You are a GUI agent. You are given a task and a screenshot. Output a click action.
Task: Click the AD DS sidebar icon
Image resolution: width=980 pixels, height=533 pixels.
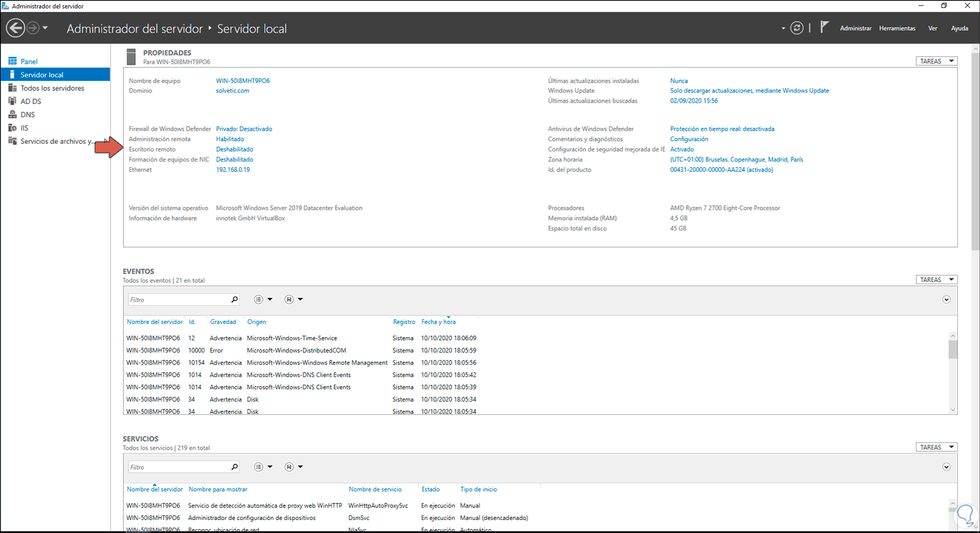click(12, 101)
